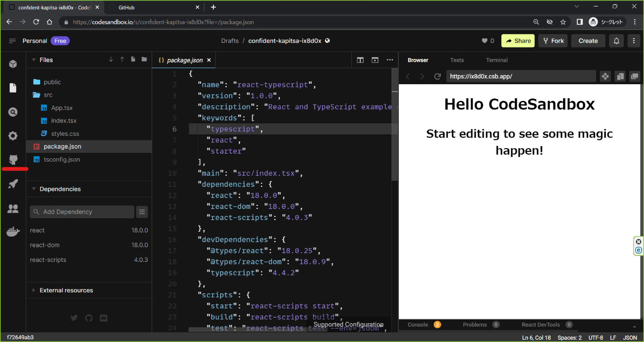
Task: Collapse the Files section
Action: click(34, 60)
